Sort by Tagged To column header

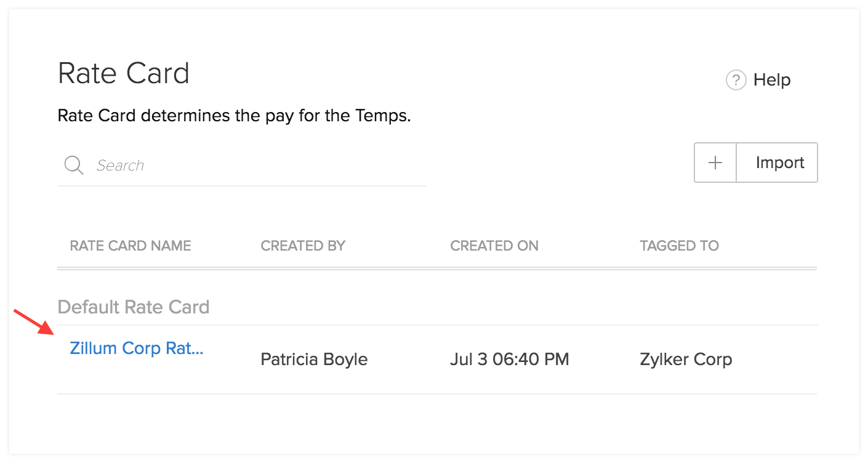(679, 246)
